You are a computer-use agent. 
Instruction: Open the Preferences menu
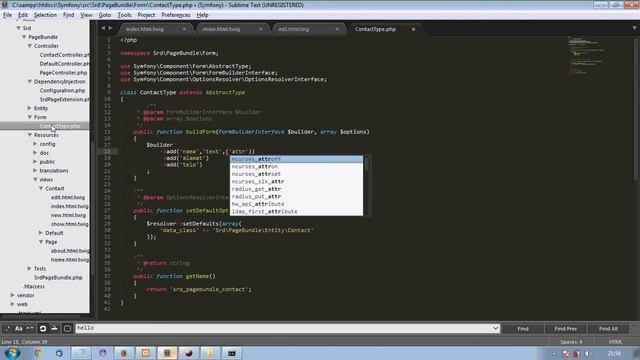tap(176, 15)
